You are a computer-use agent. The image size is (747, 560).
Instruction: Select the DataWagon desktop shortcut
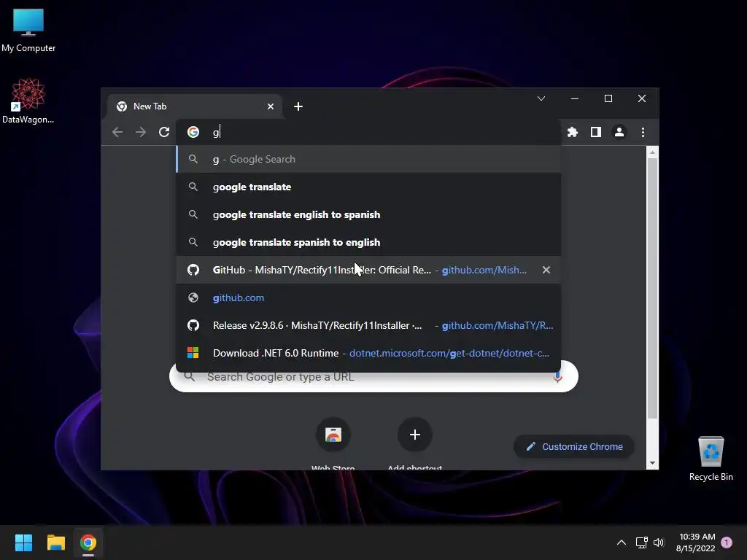(x=28, y=101)
